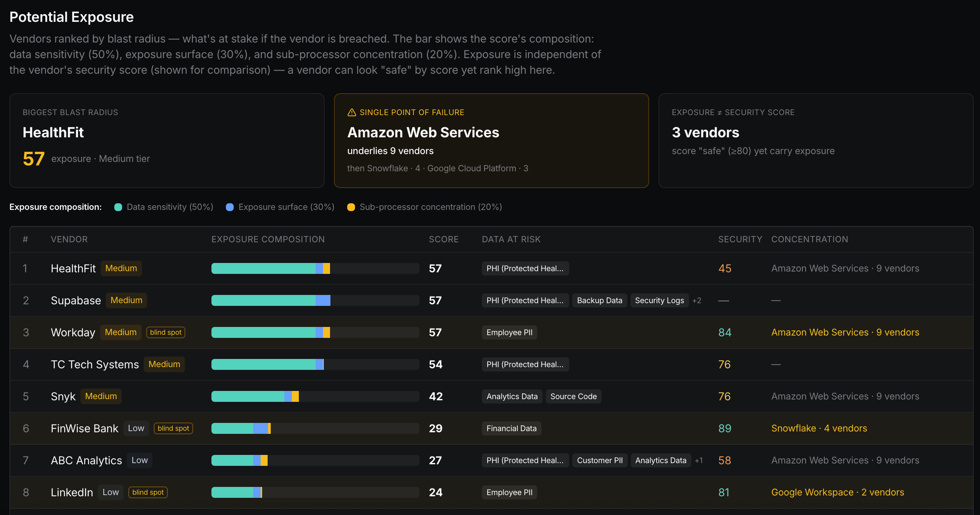The width and height of the screenshot is (980, 515).
Task: Click the Employee PII tag in Workday row
Action: click(x=510, y=332)
